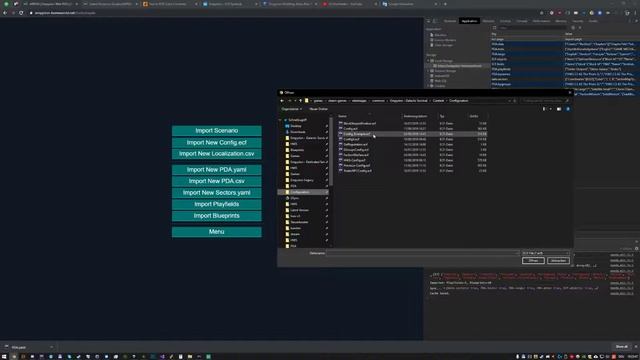Collapse the Schnellzugriff tree node
640x360 pixels.
coord(280,120)
